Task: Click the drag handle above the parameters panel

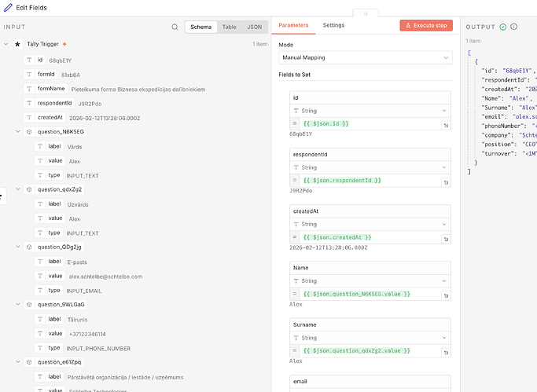Action: pos(366,13)
